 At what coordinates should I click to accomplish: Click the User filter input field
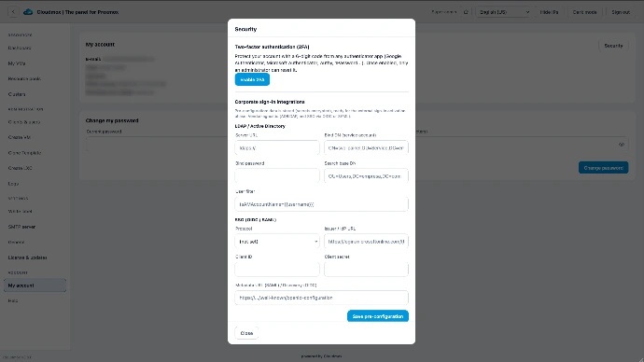[322, 204]
